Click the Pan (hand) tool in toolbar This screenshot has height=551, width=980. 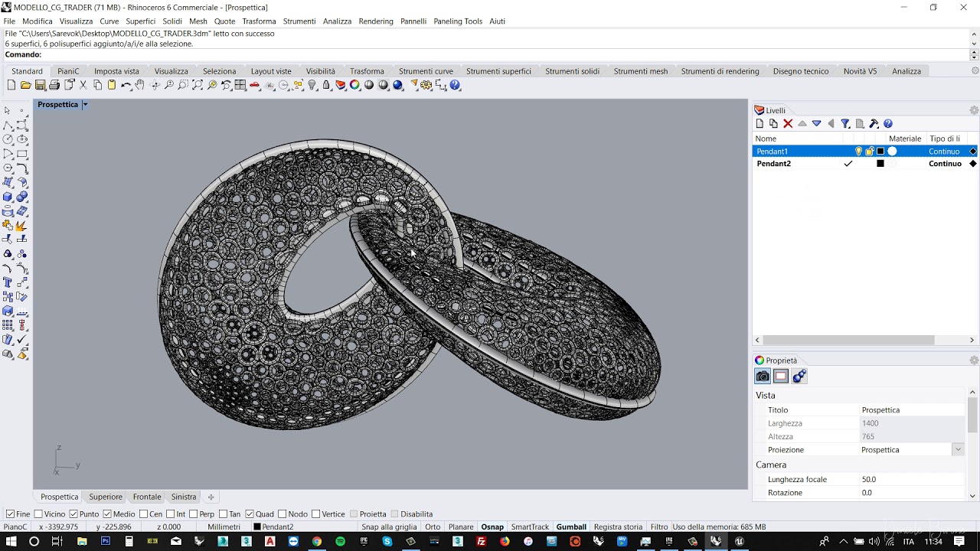140,85
